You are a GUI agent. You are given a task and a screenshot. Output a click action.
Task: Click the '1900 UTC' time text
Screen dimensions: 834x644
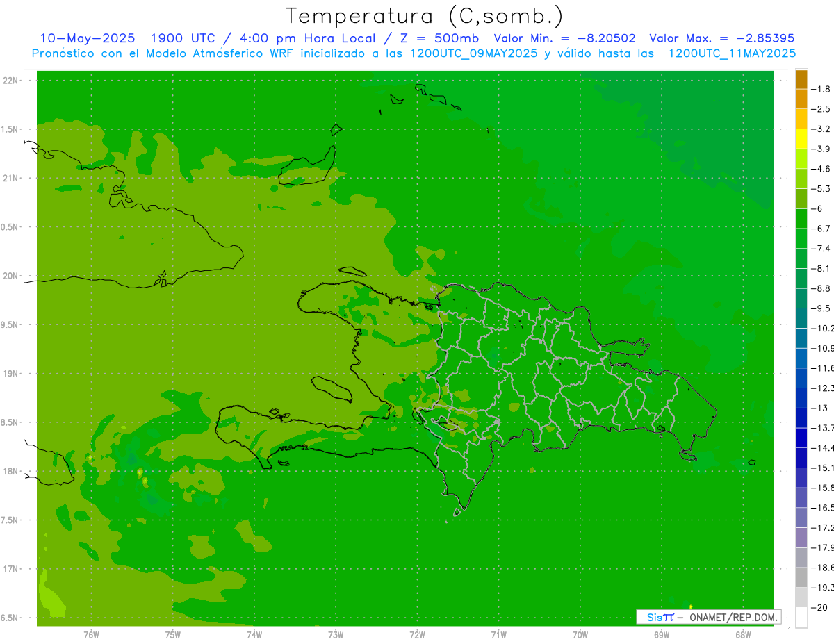coord(182,38)
